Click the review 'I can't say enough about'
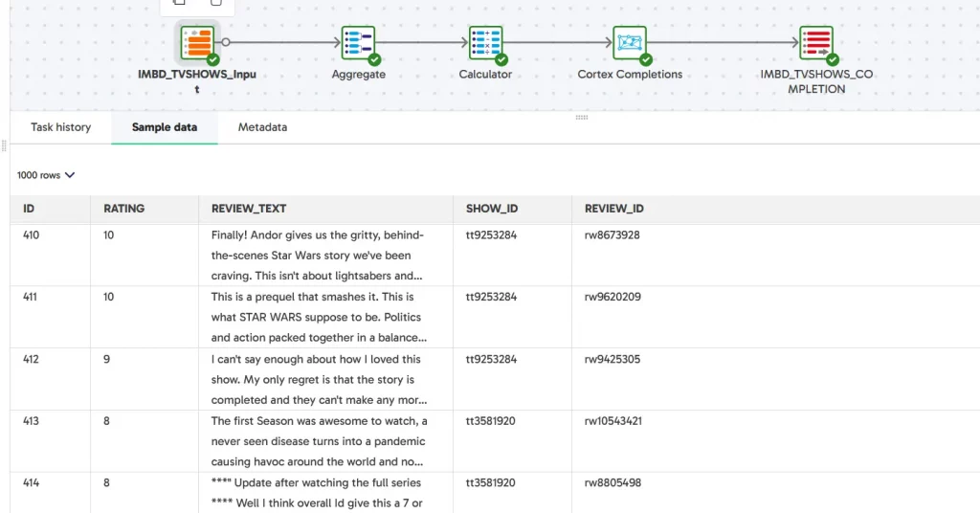The width and height of the screenshot is (980, 513). click(x=319, y=379)
